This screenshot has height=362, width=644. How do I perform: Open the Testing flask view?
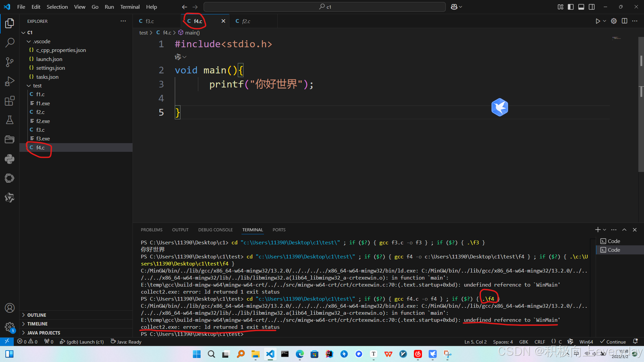(10, 120)
